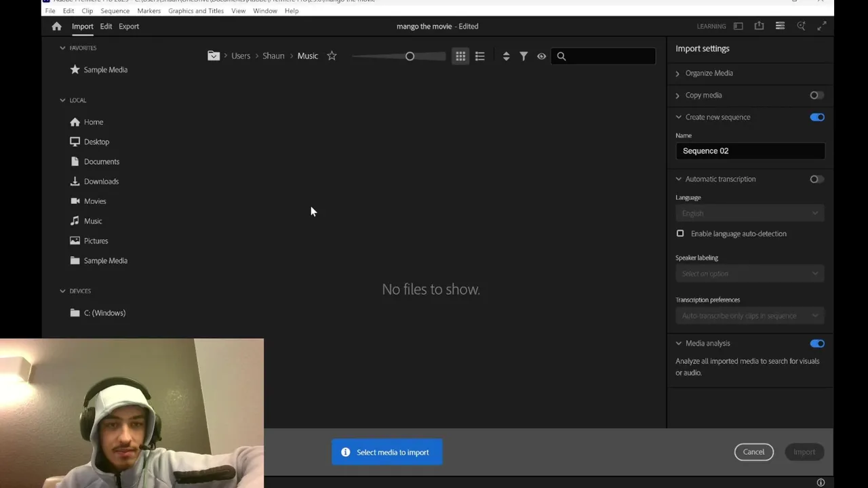Open the Window menu
The height and width of the screenshot is (488, 868).
point(265,11)
